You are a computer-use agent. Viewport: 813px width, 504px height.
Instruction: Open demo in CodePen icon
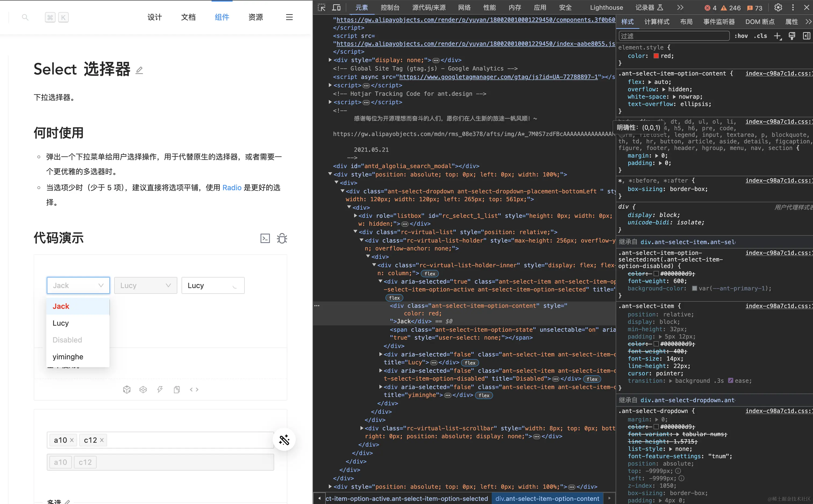143,389
